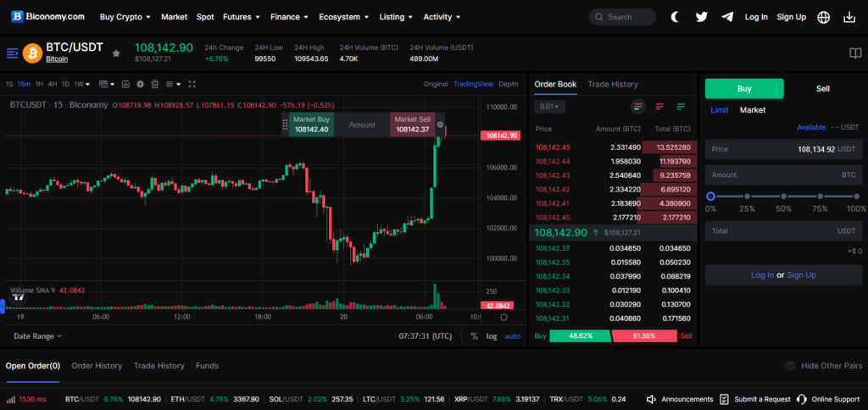Click Log In in the header

pos(756,17)
